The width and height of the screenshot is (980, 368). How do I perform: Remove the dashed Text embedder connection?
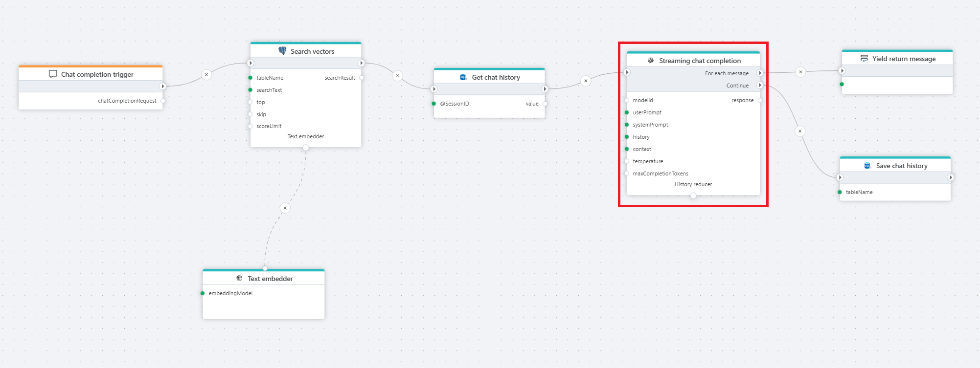pos(285,208)
